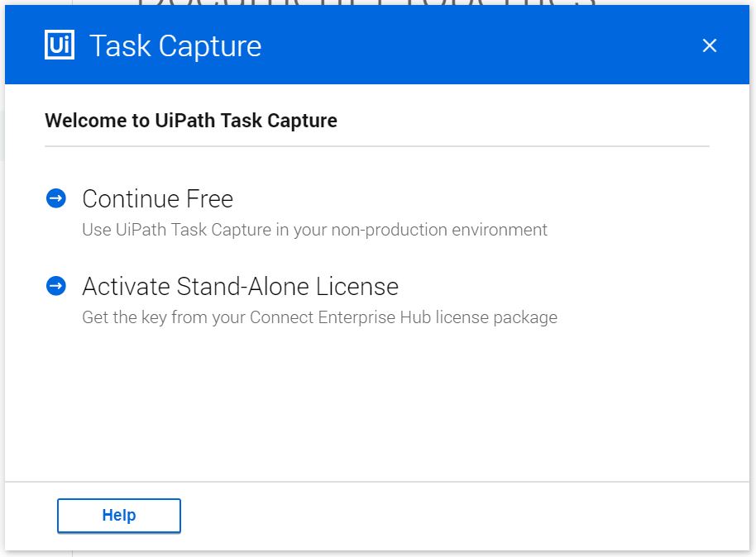Open the Continue Free option
This screenshot has height=557, width=756.
[x=157, y=198]
